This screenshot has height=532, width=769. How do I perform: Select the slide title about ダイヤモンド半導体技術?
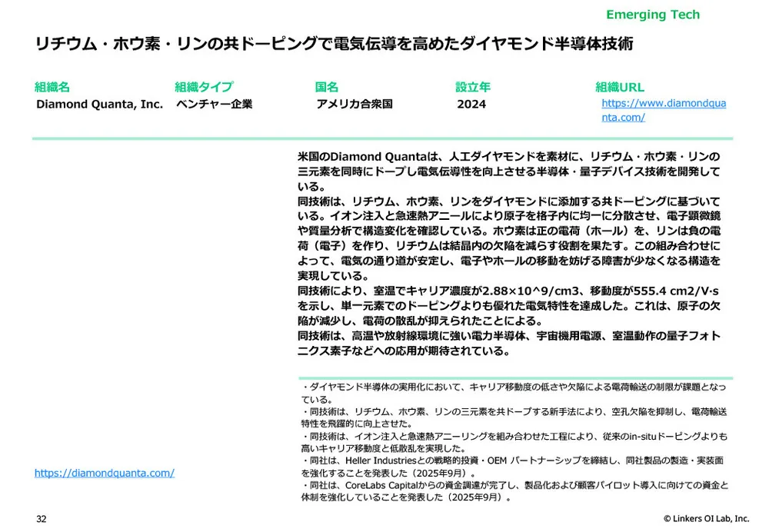(335, 44)
